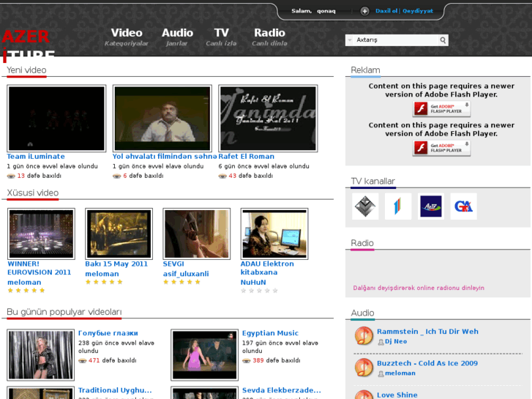Viewport: 532px width, 399px height.
Task: Click the AzerTube logo
Action: (x=28, y=46)
